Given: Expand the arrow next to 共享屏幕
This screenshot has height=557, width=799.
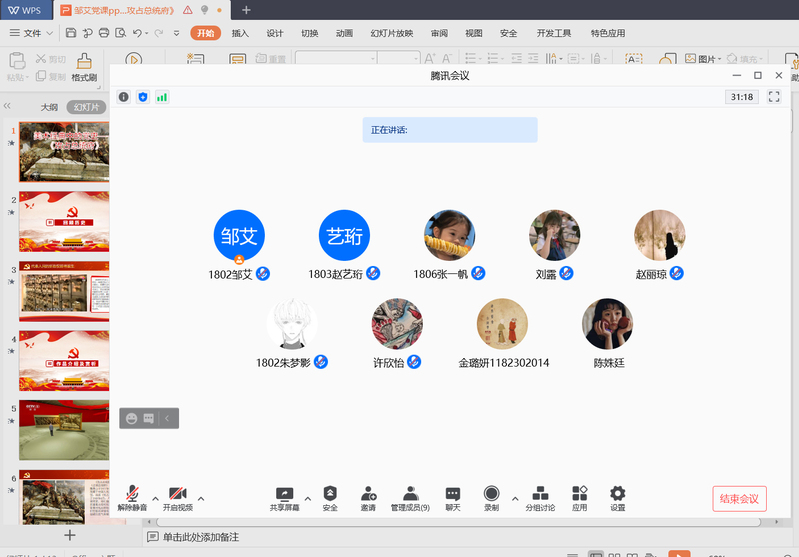Looking at the screenshot, I should click(x=307, y=498).
